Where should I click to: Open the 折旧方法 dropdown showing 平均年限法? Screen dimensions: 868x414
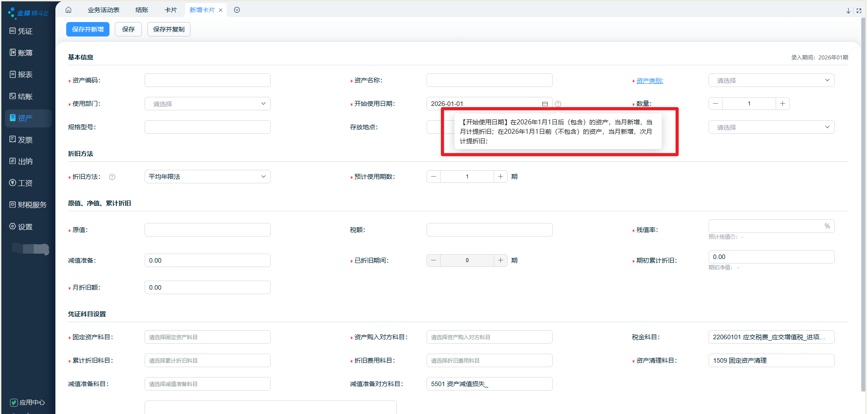click(207, 177)
